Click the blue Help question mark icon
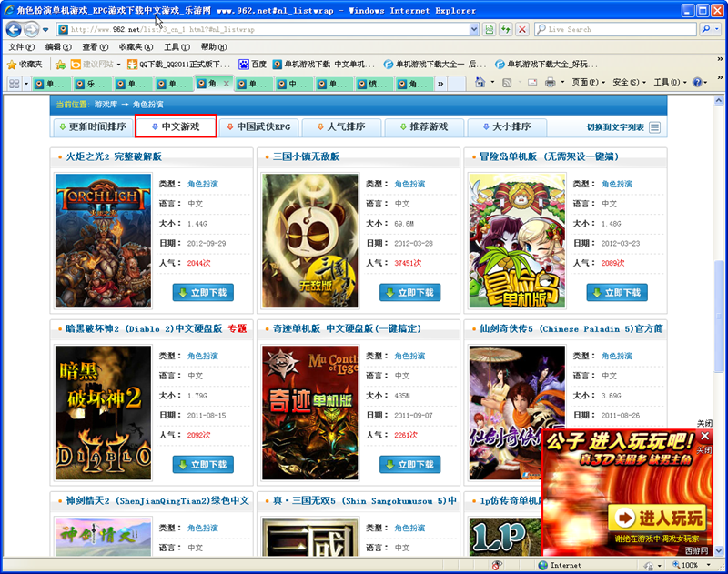 click(x=697, y=83)
